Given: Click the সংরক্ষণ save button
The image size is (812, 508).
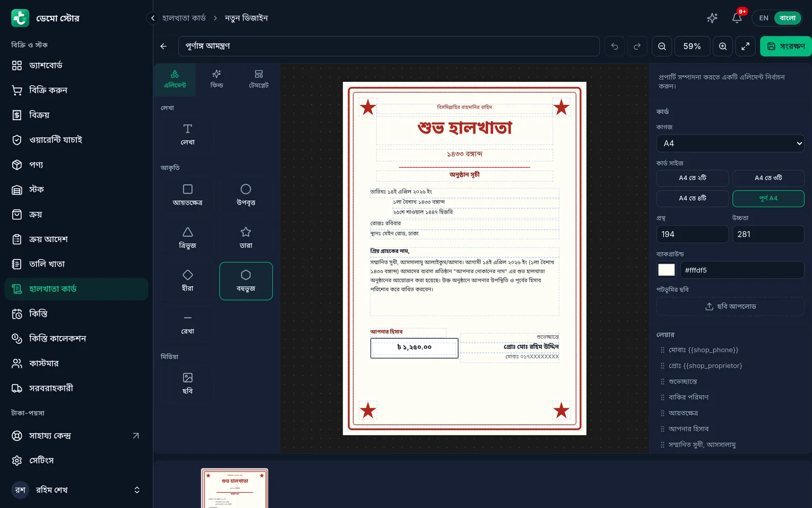Looking at the screenshot, I should pos(786,46).
